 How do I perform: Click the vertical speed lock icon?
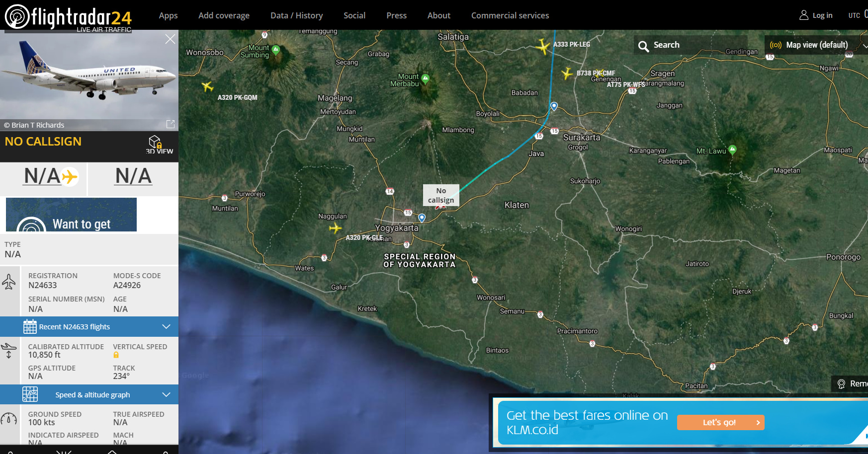pos(116,355)
